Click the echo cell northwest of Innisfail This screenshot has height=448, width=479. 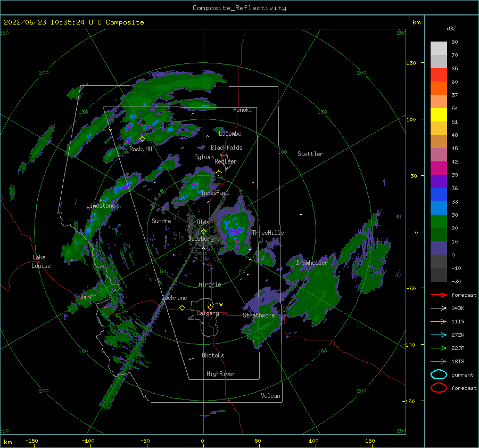194,185
